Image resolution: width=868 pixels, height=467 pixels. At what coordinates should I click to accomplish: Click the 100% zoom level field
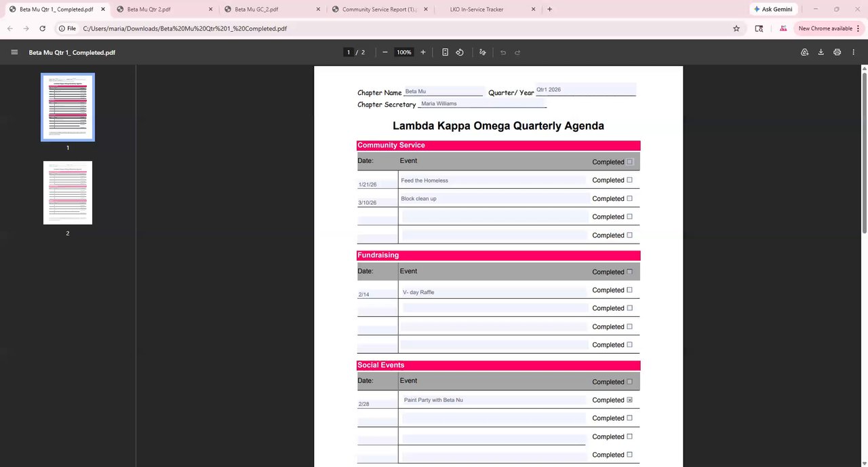click(x=404, y=52)
